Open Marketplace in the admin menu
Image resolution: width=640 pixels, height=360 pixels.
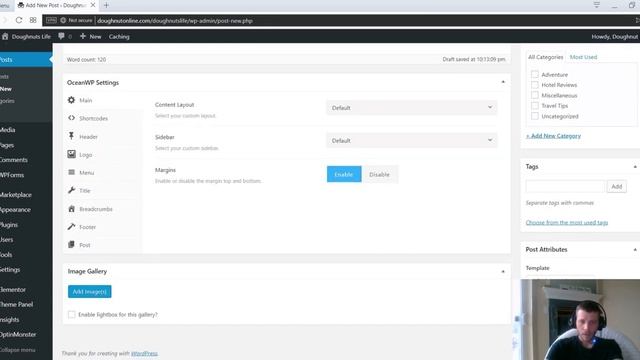point(16,195)
